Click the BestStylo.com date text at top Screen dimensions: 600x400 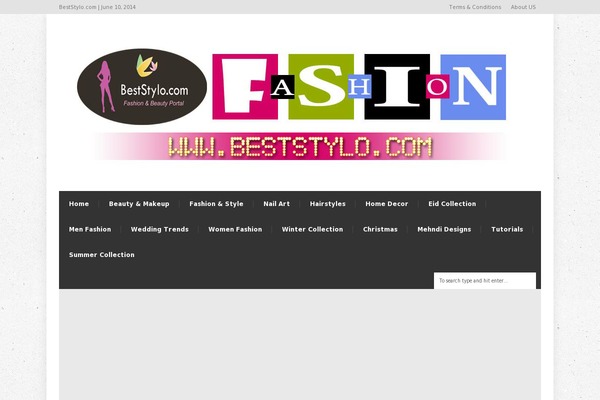pos(97,7)
